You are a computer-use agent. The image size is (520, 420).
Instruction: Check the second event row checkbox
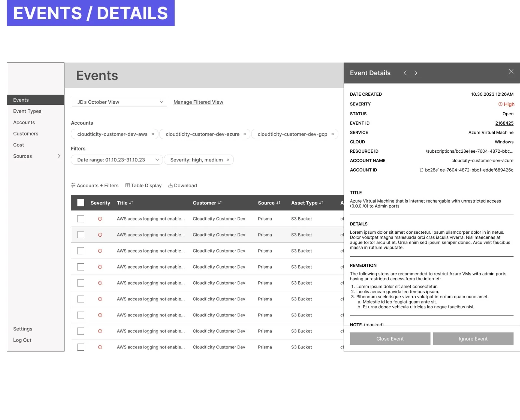[x=81, y=235]
